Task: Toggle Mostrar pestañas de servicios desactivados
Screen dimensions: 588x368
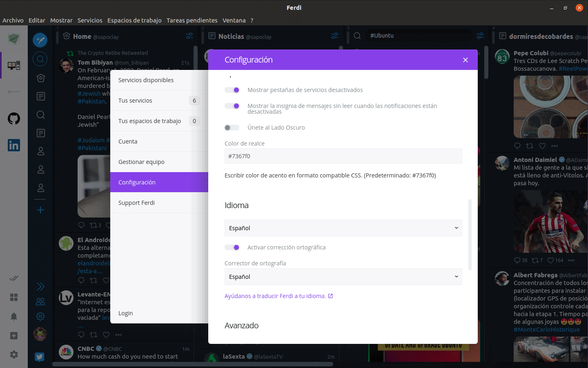Action: pyautogui.click(x=232, y=90)
